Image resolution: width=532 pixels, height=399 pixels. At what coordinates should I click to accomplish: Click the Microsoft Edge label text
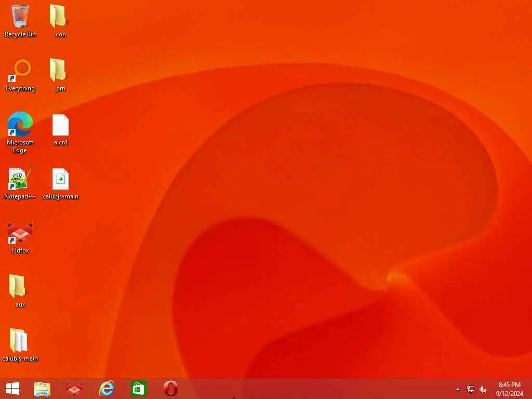(x=20, y=146)
